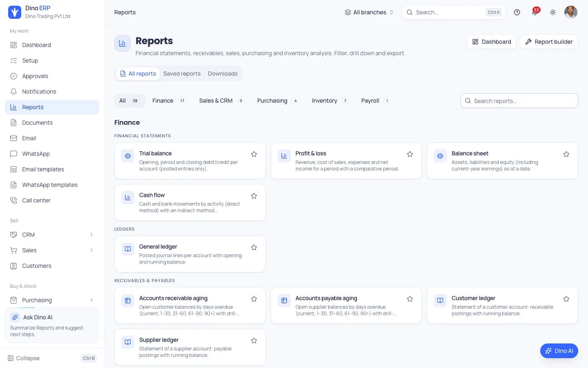
Task: Open the Downloads tab
Action: [223, 74]
